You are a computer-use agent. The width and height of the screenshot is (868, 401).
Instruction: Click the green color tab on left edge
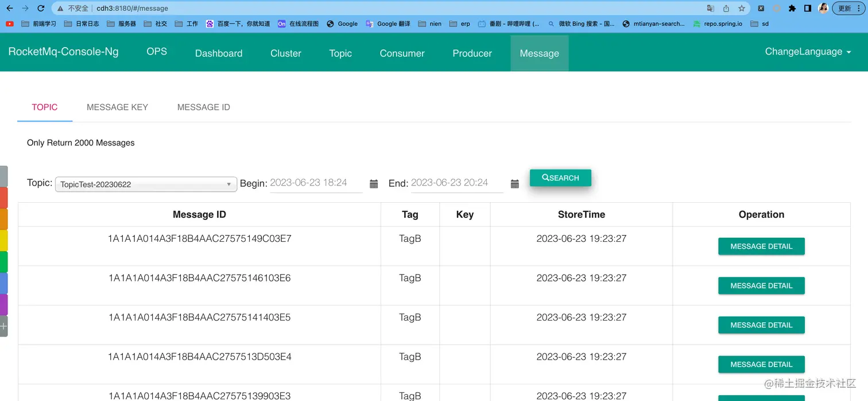point(3,261)
